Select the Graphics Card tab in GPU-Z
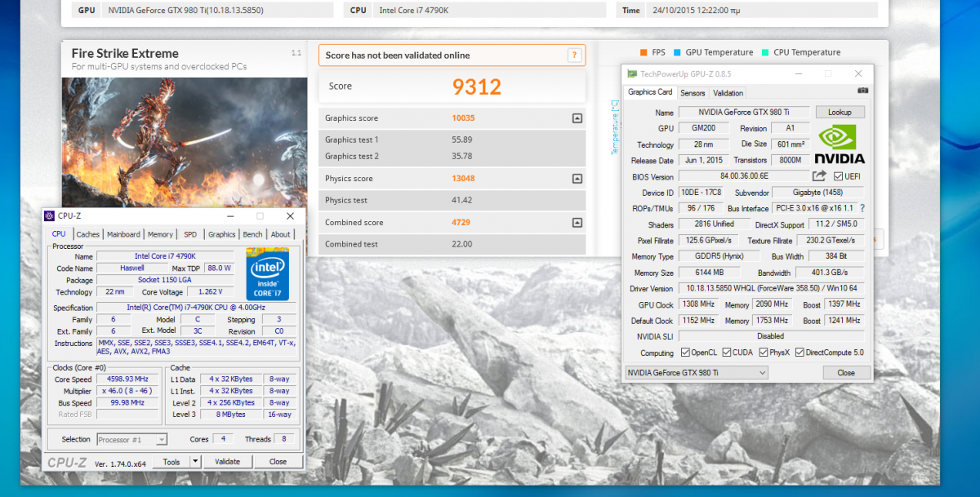Viewport: 980px width, 497px height. tap(650, 92)
